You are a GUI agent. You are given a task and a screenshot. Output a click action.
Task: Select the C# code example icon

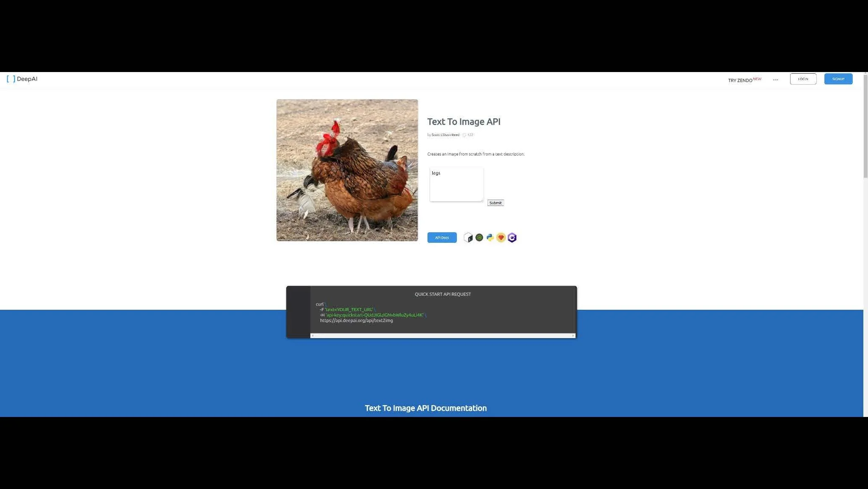[512, 238]
